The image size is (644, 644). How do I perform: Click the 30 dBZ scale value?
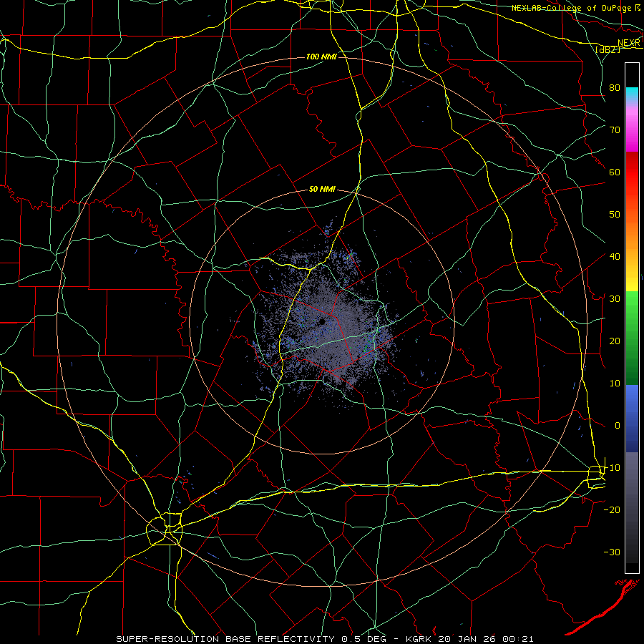(615, 298)
